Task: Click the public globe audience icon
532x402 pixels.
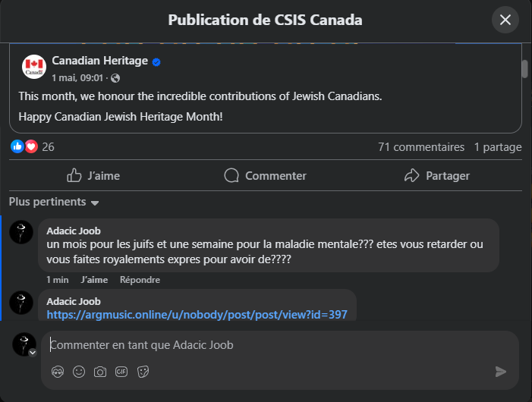Action: pyautogui.click(x=115, y=78)
